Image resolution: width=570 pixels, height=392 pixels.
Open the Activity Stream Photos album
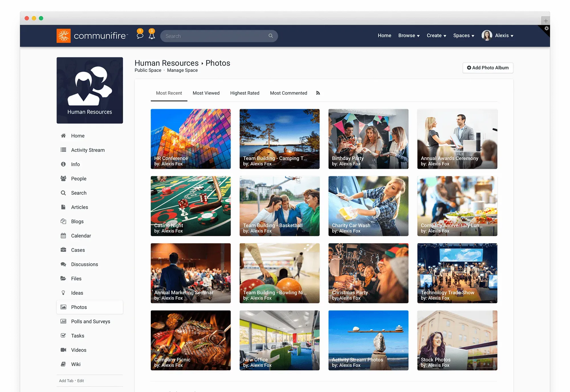tap(369, 340)
